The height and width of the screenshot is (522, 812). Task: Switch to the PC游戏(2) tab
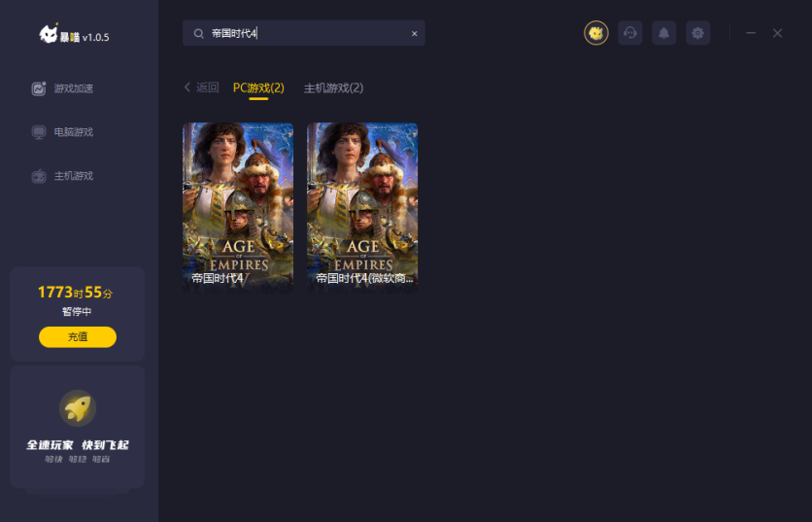point(258,88)
